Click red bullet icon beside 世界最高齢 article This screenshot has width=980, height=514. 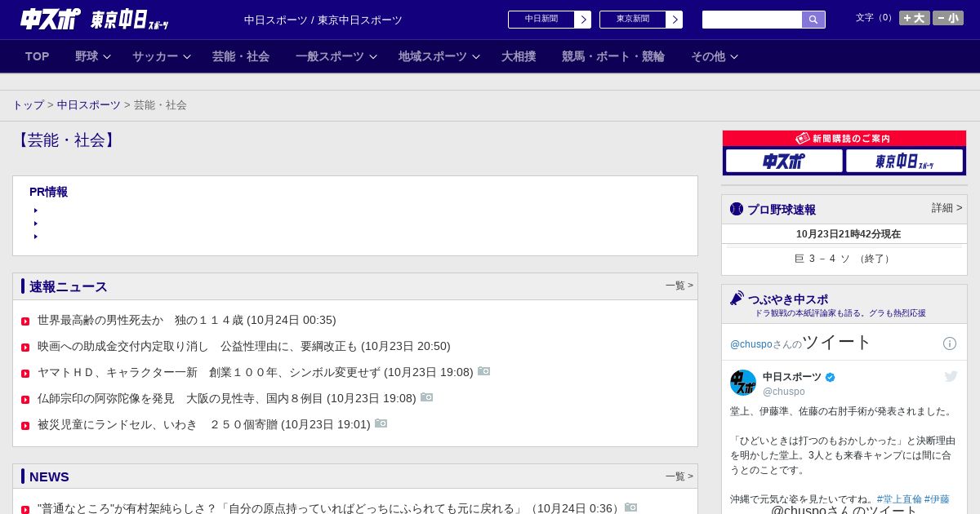[x=25, y=321]
